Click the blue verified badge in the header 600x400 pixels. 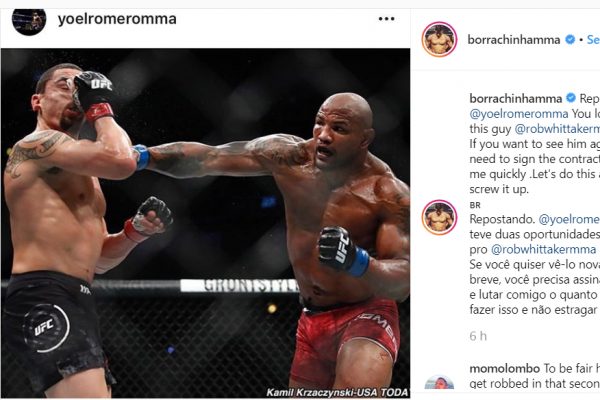[570, 39]
